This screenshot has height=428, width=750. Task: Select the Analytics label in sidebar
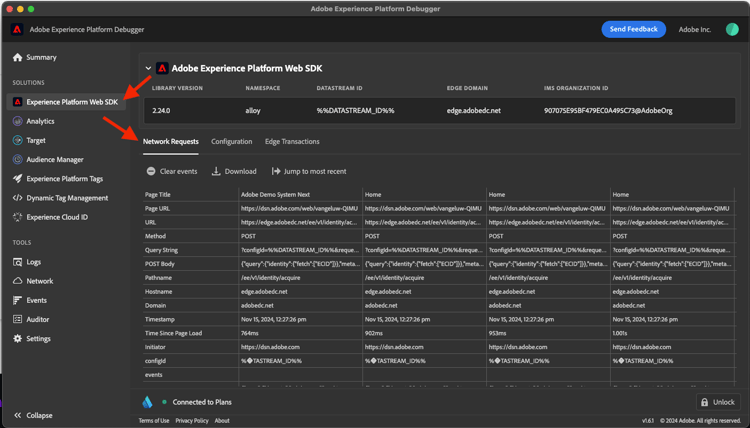(40, 121)
